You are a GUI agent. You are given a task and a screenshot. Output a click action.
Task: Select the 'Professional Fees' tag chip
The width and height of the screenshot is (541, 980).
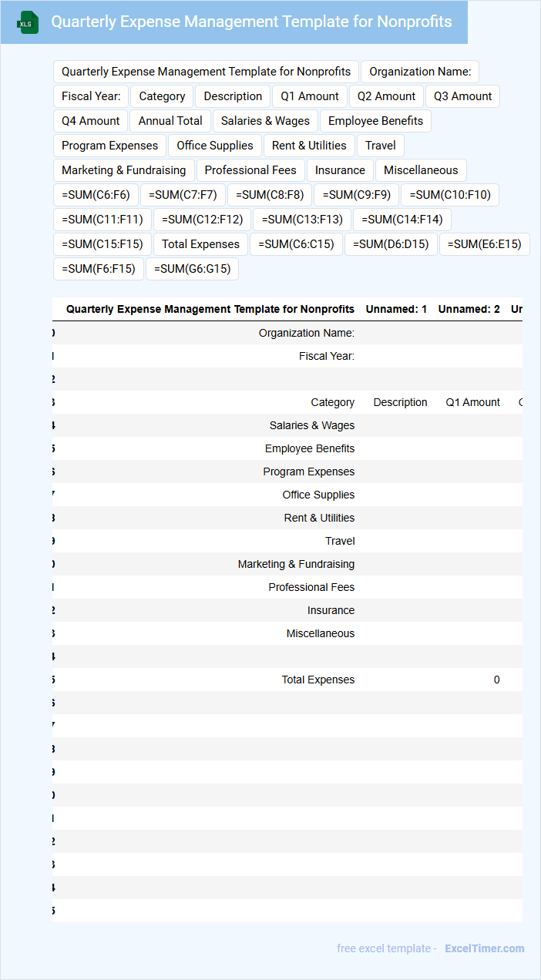[x=250, y=170]
